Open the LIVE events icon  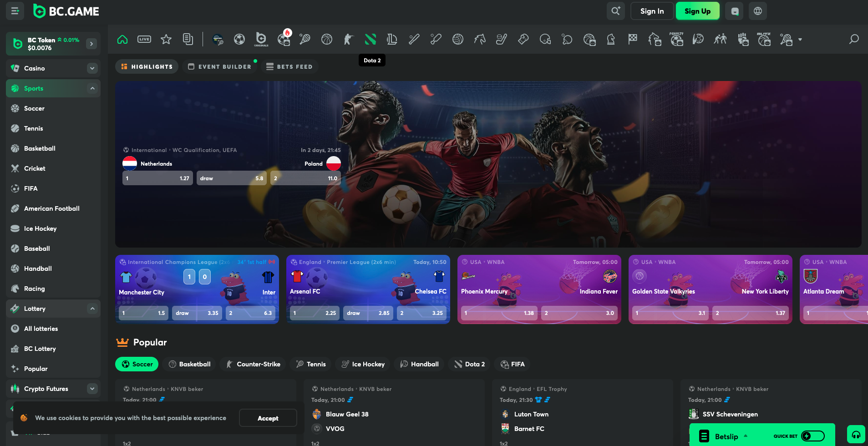pos(144,39)
